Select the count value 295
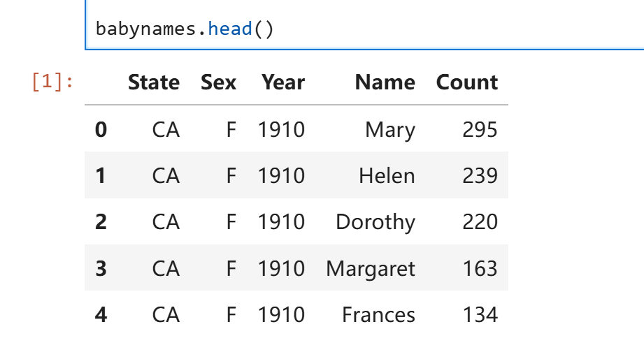The height and width of the screenshot is (359, 644). (480, 130)
